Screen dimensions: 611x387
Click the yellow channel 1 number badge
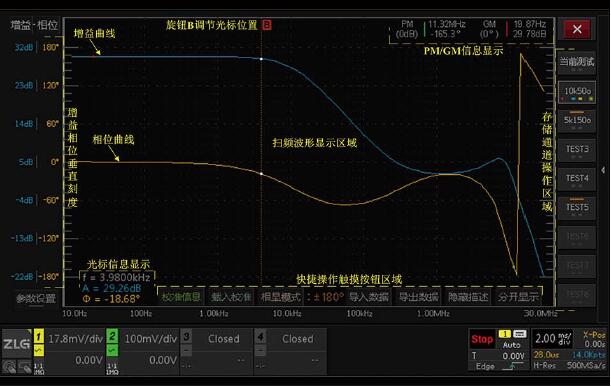coord(39,336)
